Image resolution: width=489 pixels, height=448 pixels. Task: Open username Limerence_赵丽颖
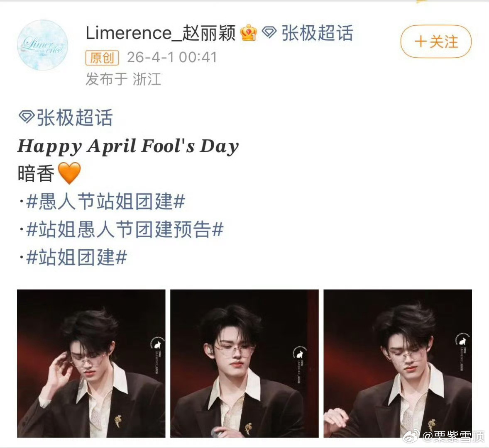(161, 33)
